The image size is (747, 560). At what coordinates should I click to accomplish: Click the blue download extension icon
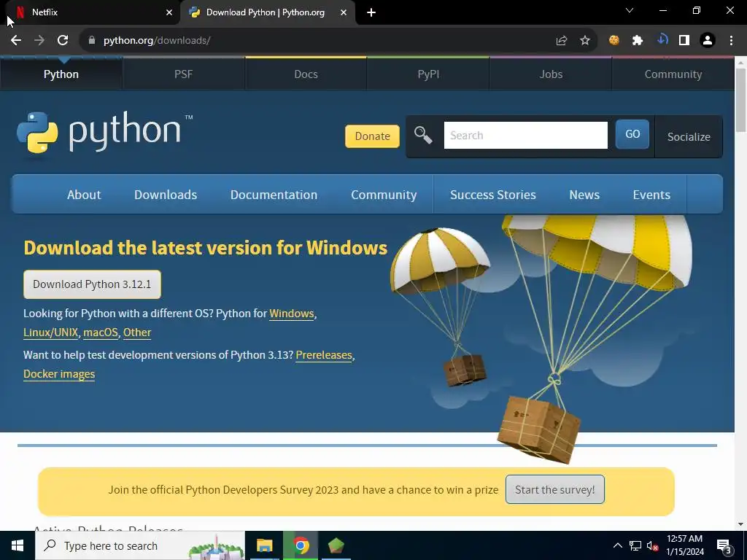click(x=662, y=39)
